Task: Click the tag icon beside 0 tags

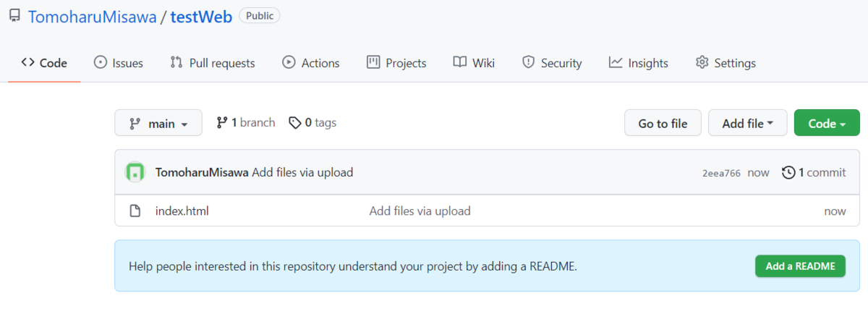Action: [295, 123]
